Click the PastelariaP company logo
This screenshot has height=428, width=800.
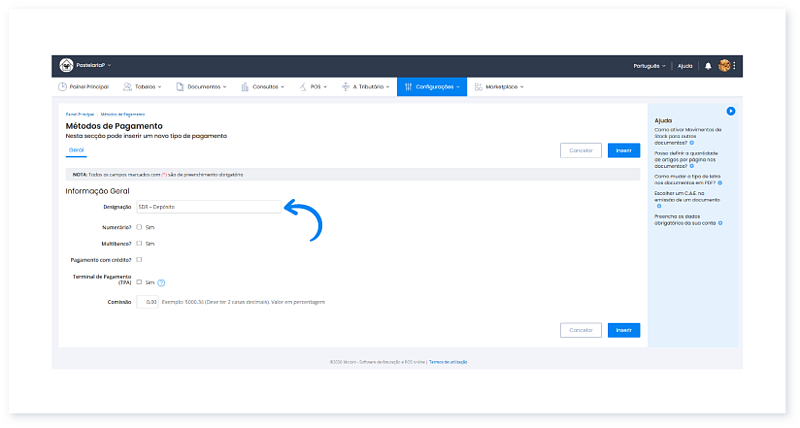66,66
